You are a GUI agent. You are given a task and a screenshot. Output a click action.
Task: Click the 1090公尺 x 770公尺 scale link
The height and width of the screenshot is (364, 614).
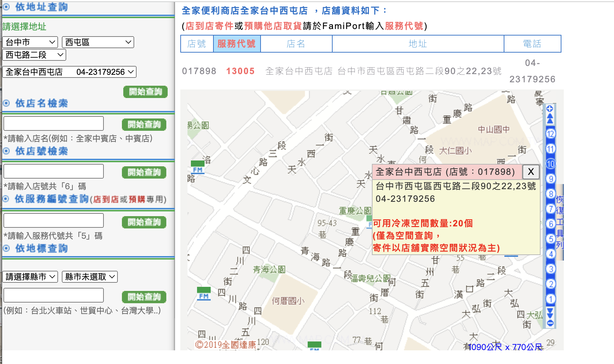tap(505, 347)
